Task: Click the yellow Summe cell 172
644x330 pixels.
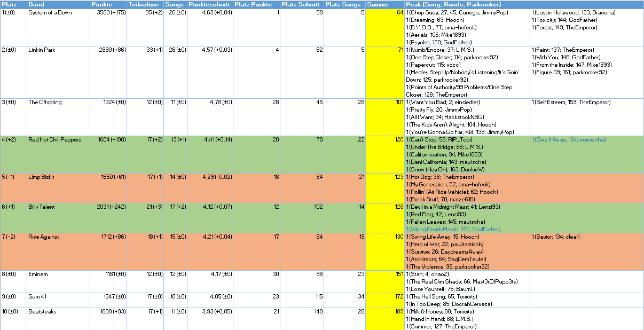Action: tap(385, 300)
